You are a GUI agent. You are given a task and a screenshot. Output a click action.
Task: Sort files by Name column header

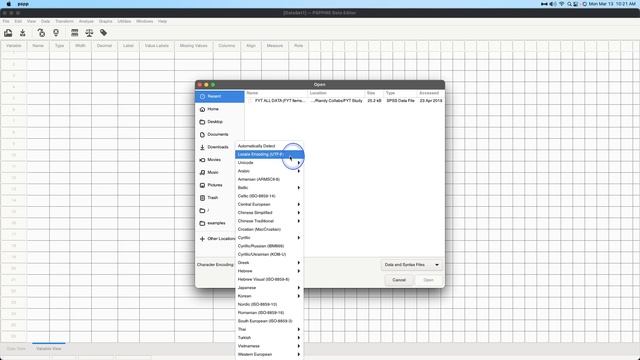pyautogui.click(x=276, y=93)
